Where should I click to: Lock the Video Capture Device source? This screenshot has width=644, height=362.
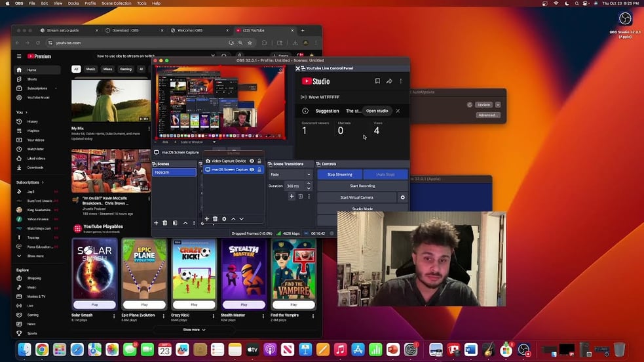coord(259,161)
